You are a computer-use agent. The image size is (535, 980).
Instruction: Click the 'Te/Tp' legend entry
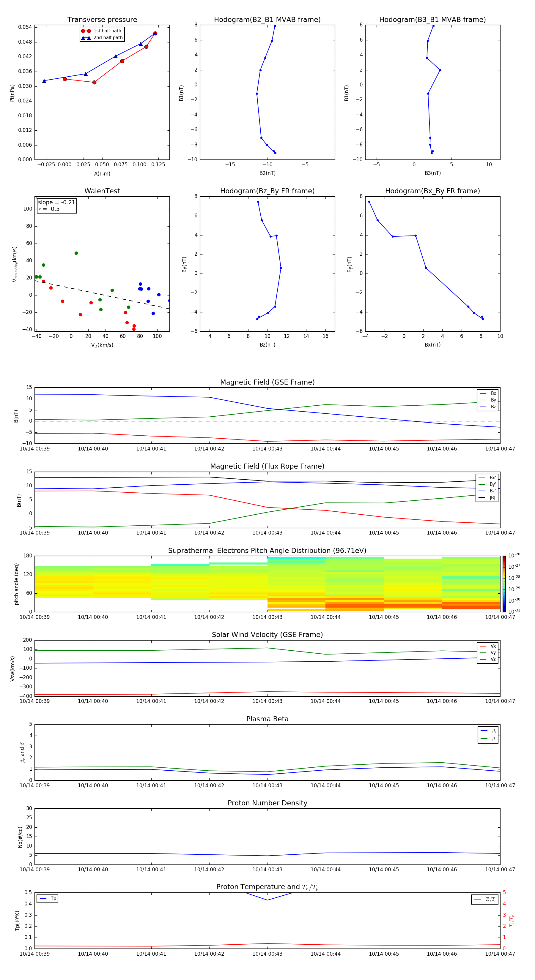click(485, 899)
